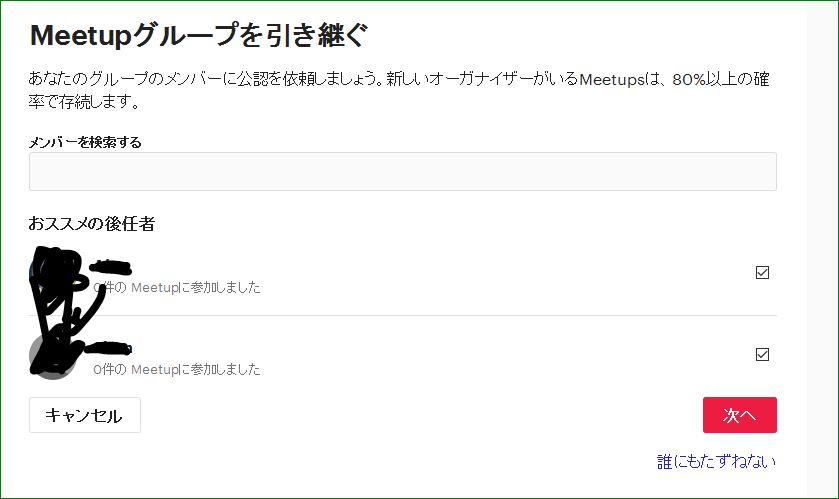Click the red 次へ button
Screen dimensions: 839x499
[x=739, y=415]
